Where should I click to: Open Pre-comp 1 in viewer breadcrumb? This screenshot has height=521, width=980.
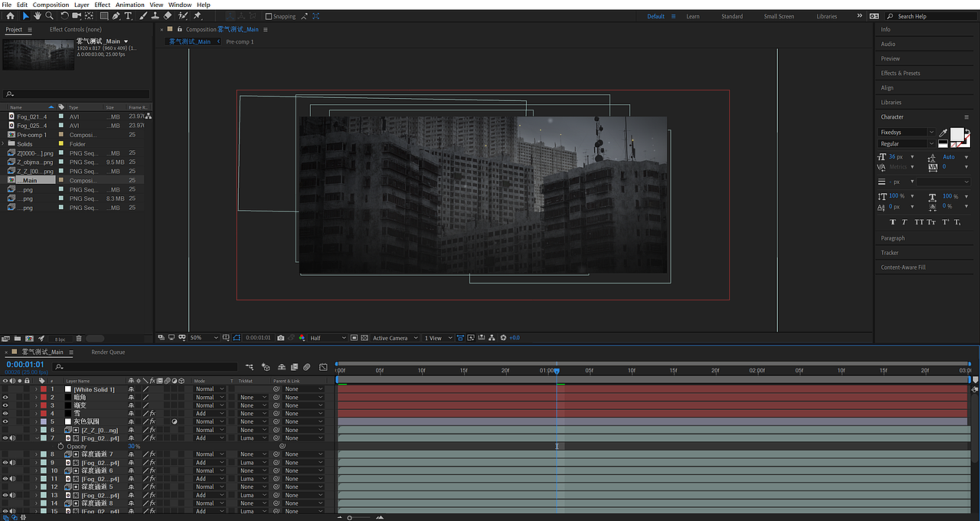[240, 42]
